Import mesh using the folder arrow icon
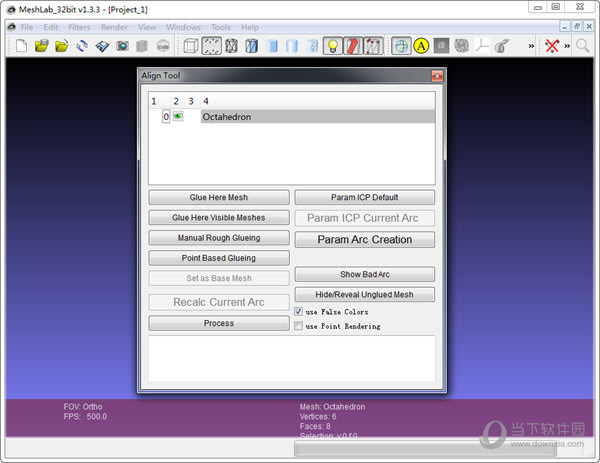The width and height of the screenshot is (600, 463). [x=62, y=46]
